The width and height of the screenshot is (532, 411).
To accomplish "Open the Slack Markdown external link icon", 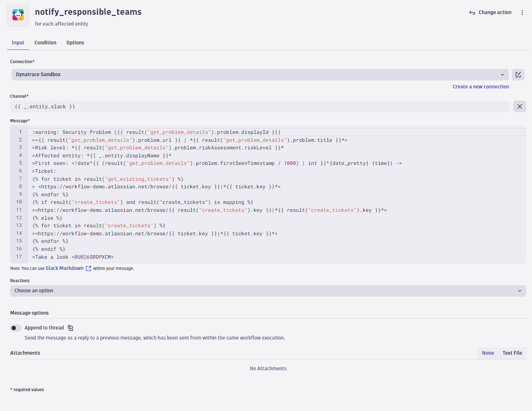I will [x=88, y=268].
